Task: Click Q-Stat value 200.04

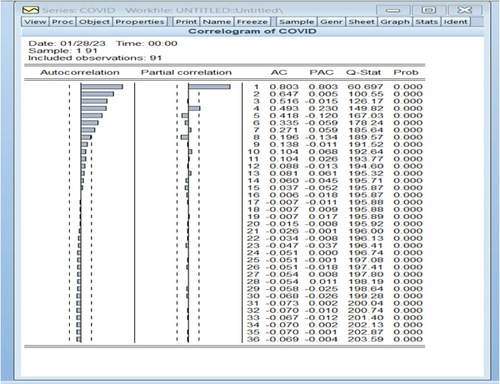Action: coord(366,303)
